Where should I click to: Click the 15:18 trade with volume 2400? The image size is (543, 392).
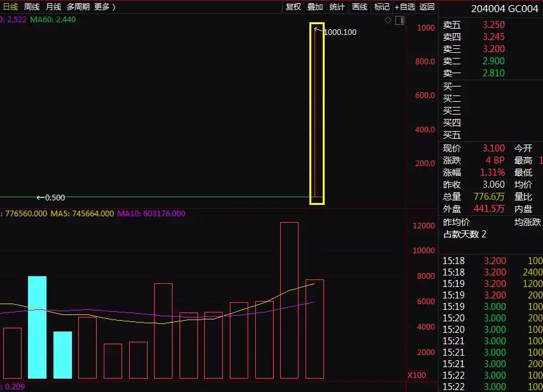pos(493,272)
